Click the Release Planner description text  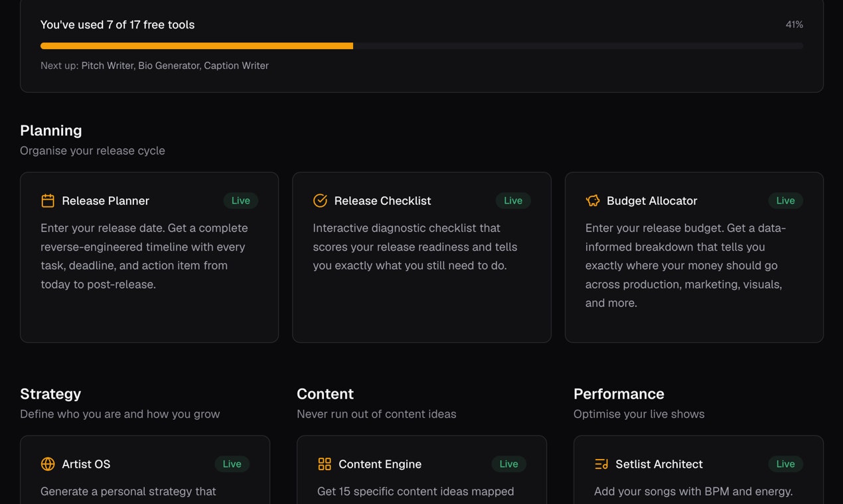pyautogui.click(x=144, y=256)
